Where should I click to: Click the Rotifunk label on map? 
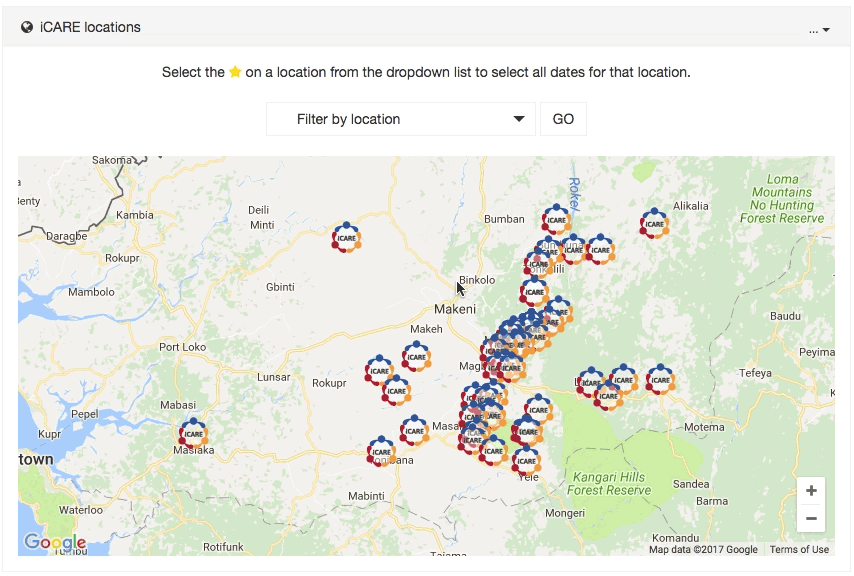(223, 547)
